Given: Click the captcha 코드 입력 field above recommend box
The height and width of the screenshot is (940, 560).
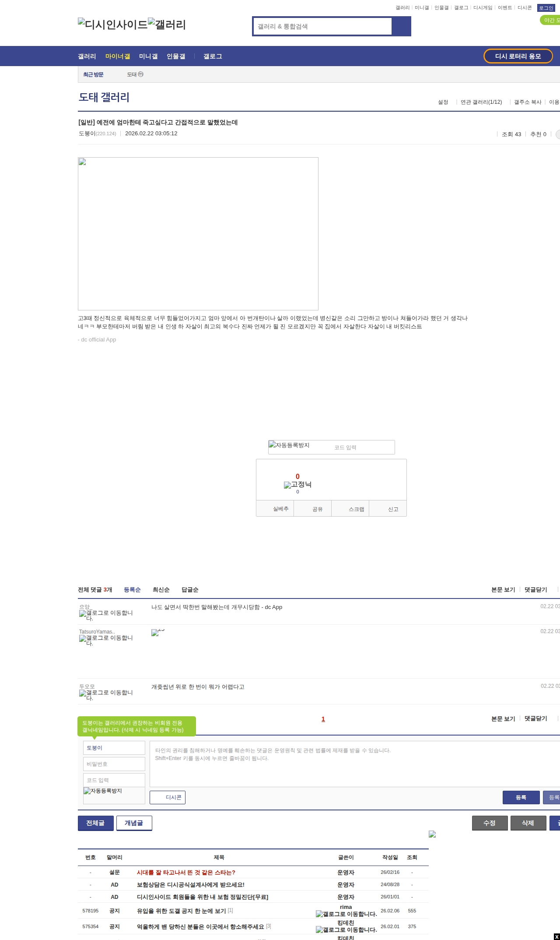Looking at the screenshot, I should tap(363, 447).
